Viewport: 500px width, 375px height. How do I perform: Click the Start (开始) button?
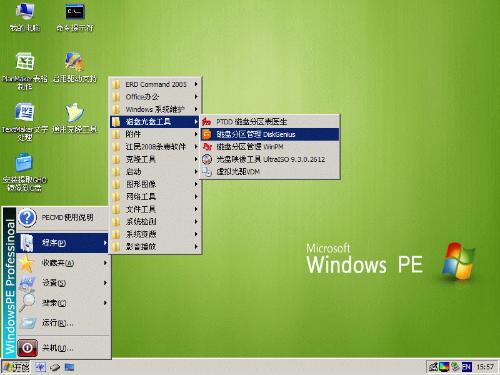pos(17,367)
